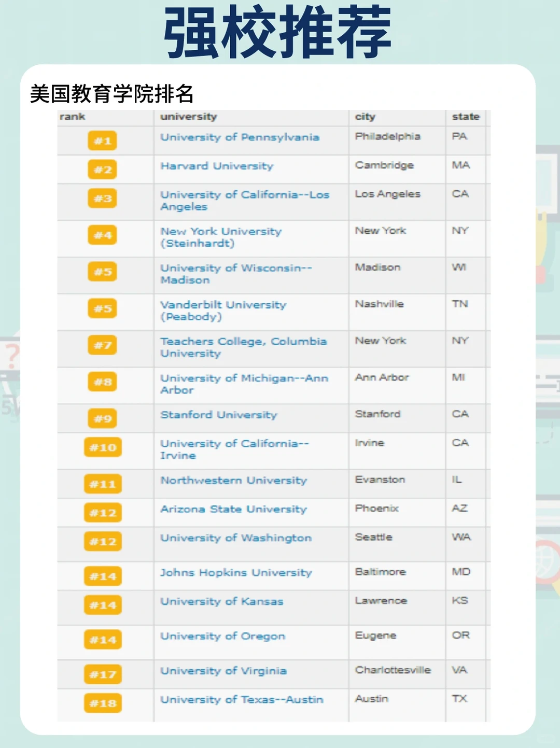Image resolution: width=560 pixels, height=748 pixels.
Task: Click the #4 rank badge
Action: 103,235
